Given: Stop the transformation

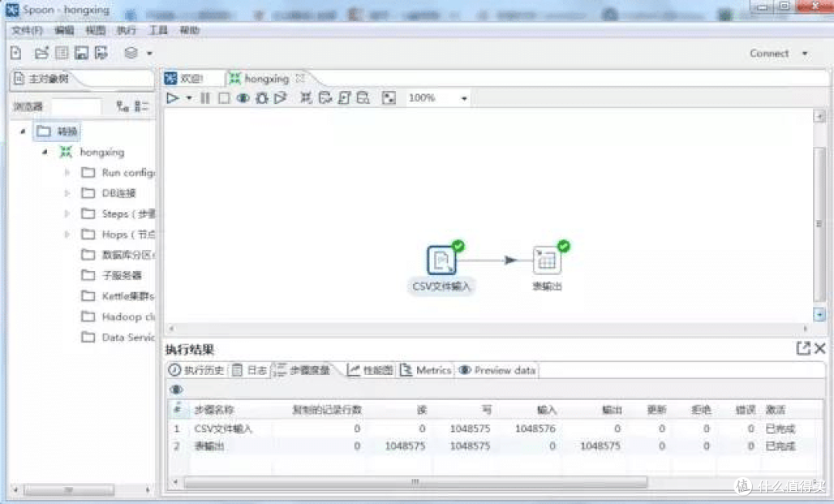Looking at the screenshot, I should (224, 98).
